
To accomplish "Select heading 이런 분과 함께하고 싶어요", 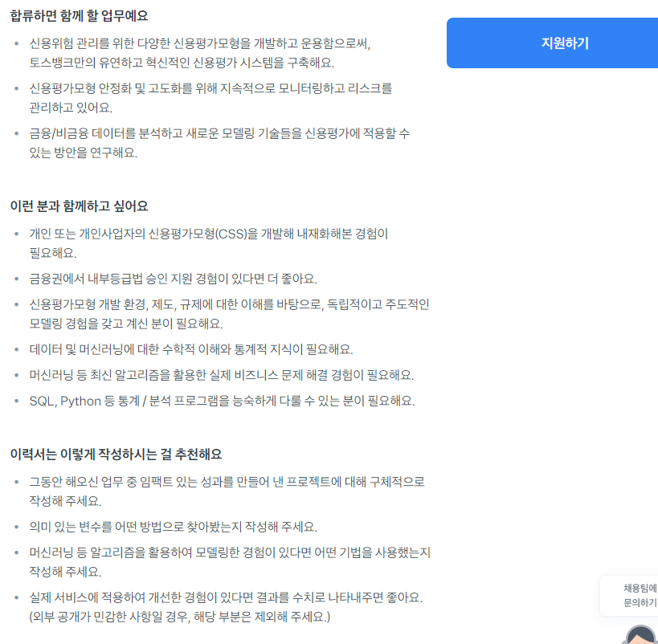I will click(79, 206).
